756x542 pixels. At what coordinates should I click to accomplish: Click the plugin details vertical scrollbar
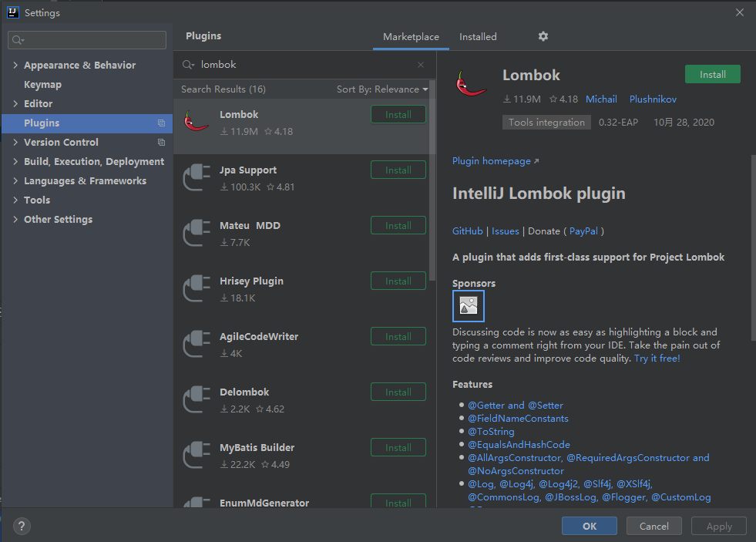click(753, 247)
